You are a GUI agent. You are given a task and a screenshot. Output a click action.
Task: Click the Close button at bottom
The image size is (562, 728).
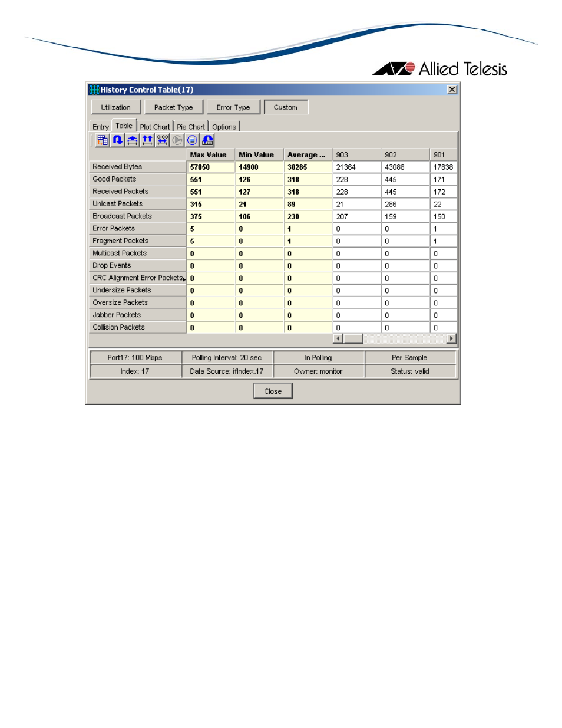click(273, 391)
